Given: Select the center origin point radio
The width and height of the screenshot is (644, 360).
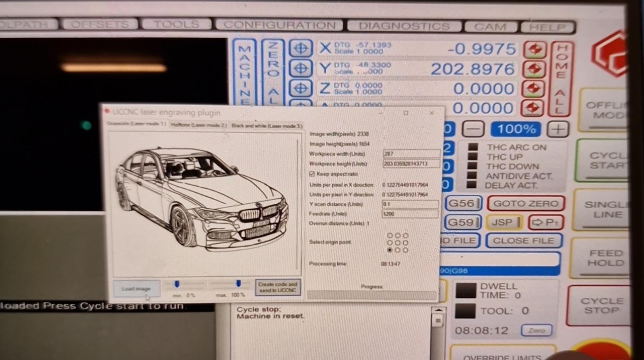Looking at the screenshot, I should [398, 243].
